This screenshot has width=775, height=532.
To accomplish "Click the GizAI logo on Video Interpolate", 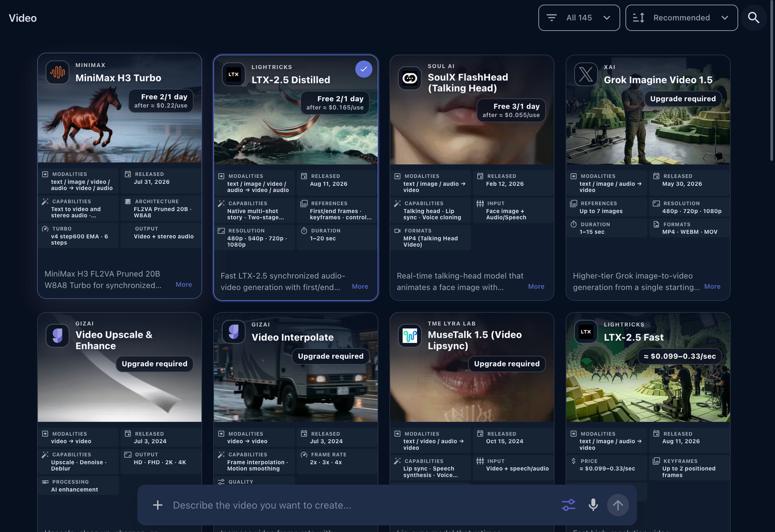I will (234, 331).
